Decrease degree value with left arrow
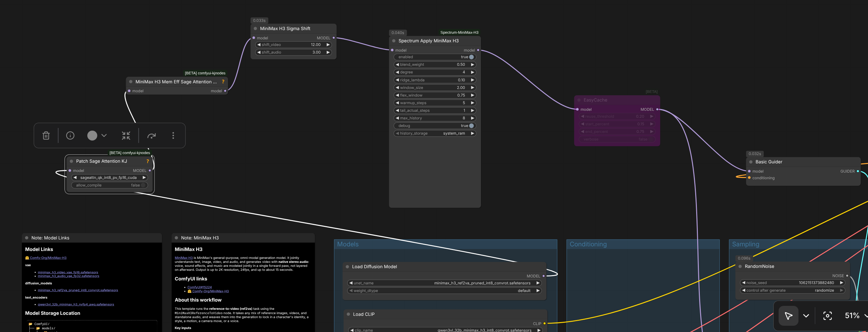 (x=397, y=72)
